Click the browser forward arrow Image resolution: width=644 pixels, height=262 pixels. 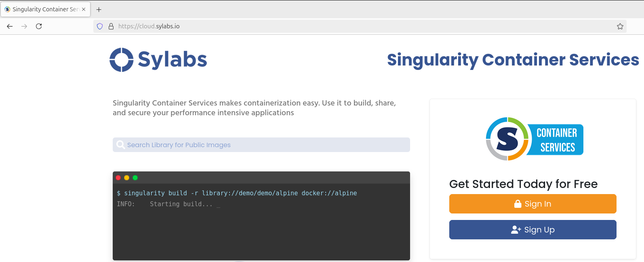(24, 26)
